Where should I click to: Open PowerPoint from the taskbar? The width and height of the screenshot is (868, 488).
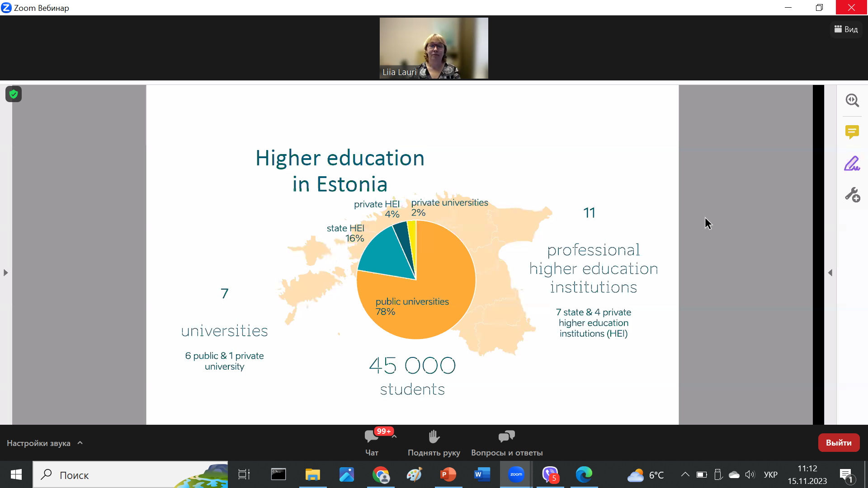coord(448,474)
